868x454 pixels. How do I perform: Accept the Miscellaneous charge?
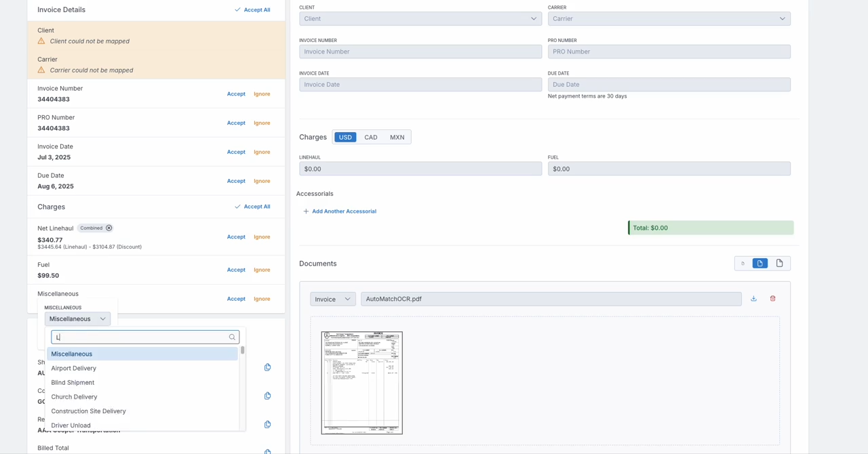[236, 299]
